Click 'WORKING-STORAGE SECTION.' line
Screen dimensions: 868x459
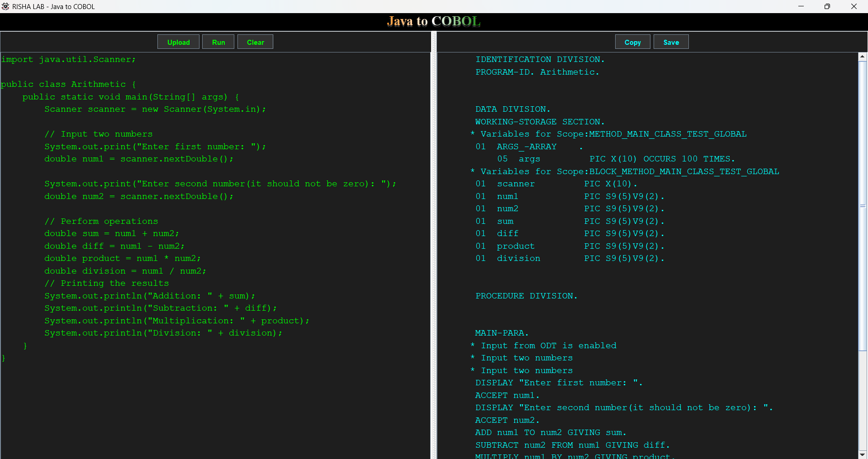540,122
